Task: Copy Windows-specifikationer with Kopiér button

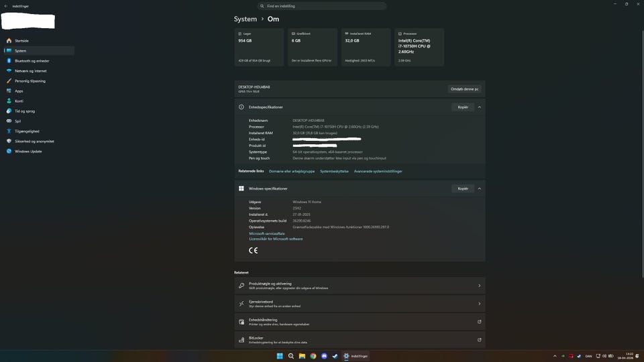Action: point(463,188)
